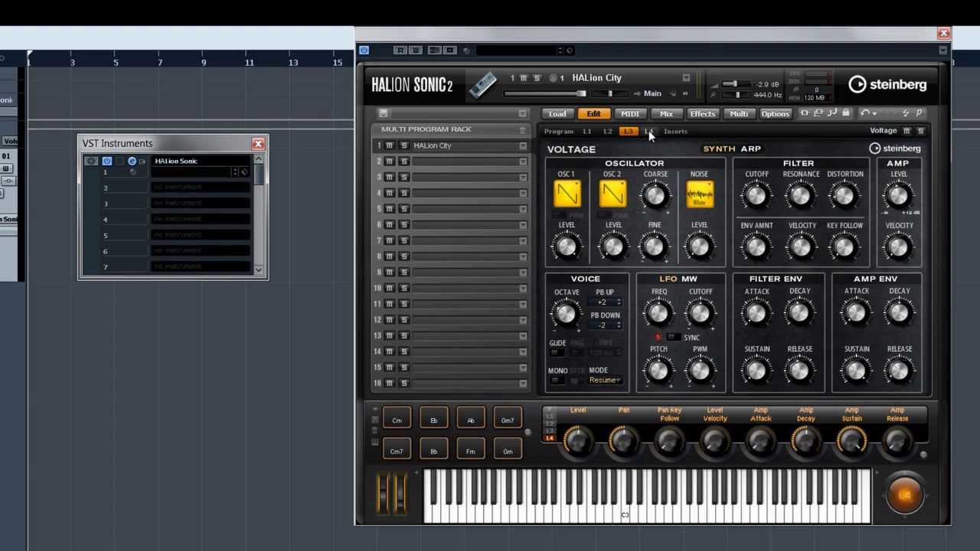Screen dimensions: 980x551
Task: Open the Mix page
Action: pos(666,114)
